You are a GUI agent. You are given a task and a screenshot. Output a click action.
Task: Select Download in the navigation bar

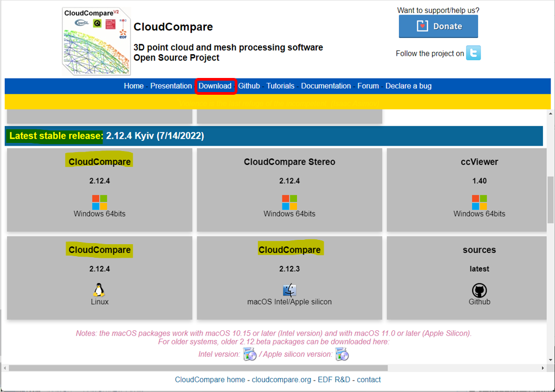[215, 86]
